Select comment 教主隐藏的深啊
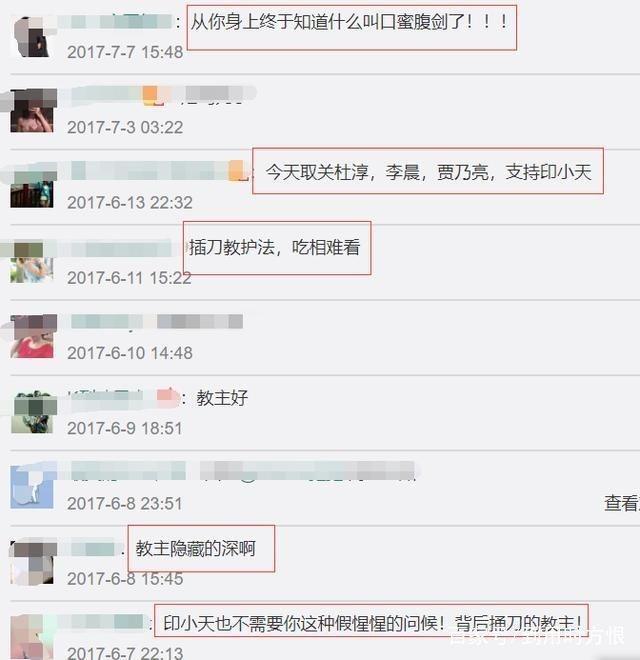This screenshot has width=640, height=660. 195,548
